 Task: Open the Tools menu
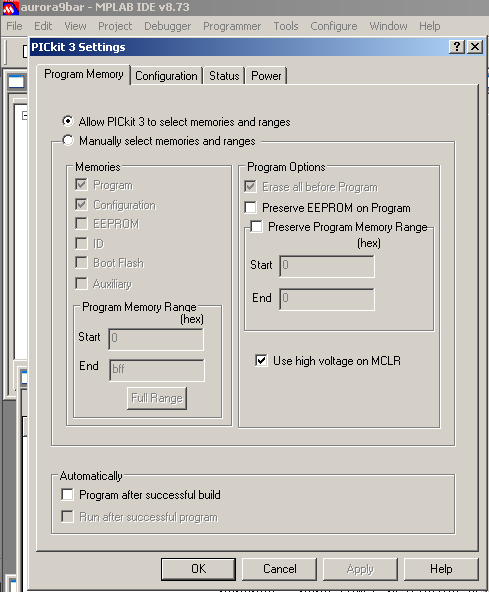click(x=286, y=26)
